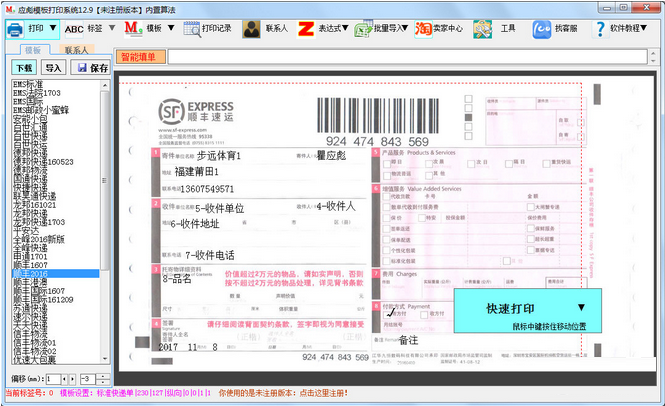
Task: Open the 联系人 contacts icon
Action: pos(251,29)
